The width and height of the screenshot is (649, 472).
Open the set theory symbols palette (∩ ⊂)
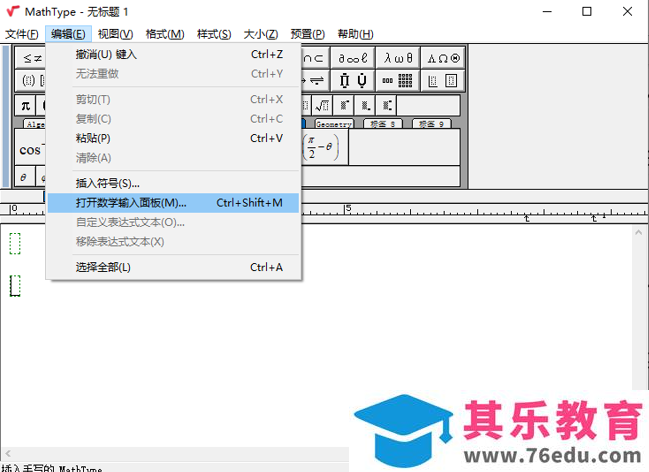point(315,58)
